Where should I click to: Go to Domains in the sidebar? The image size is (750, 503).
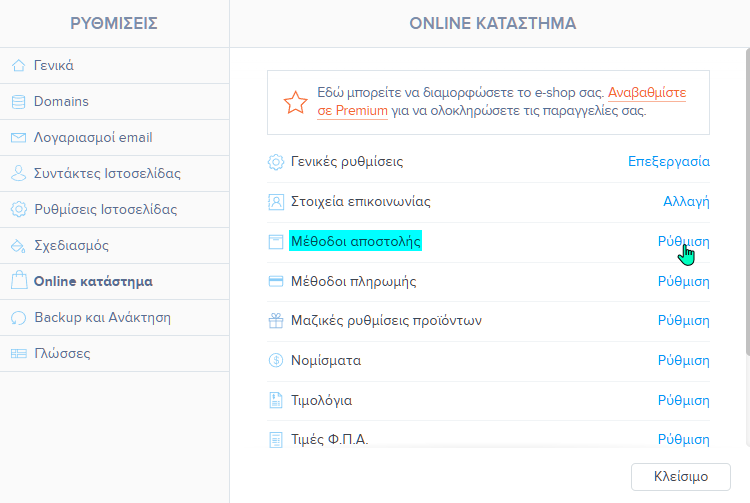pos(114,101)
